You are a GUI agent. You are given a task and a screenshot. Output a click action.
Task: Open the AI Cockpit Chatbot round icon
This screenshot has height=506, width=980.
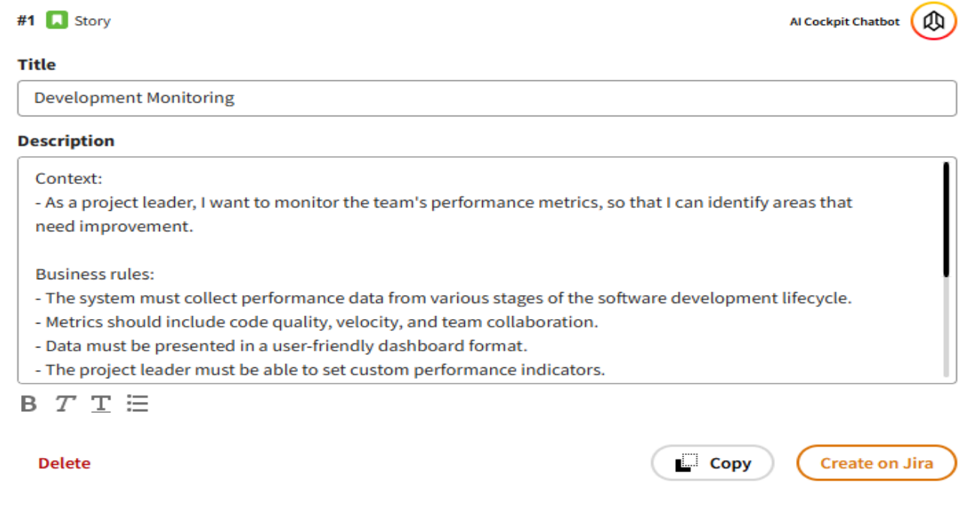point(933,21)
